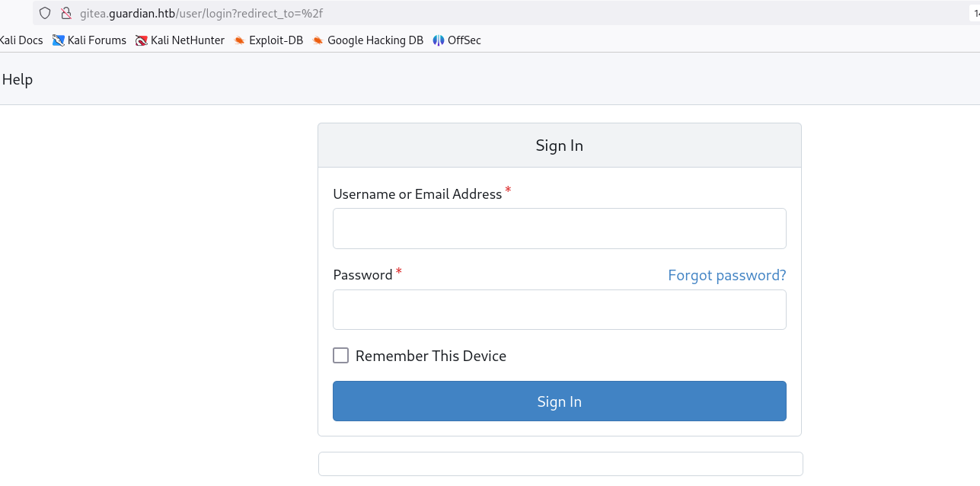The height and width of the screenshot is (486, 980).
Task: Open the Kali NetHunter bookmark
Action: (180, 40)
